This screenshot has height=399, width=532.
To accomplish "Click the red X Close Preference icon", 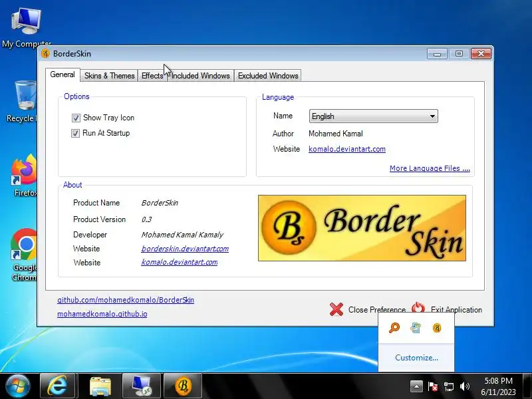I will [x=336, y=309].
